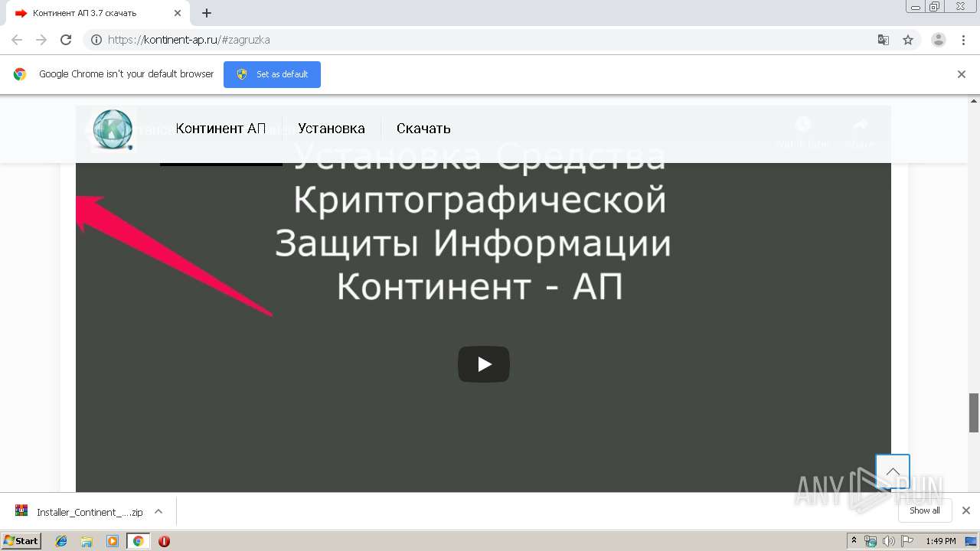Click the browser Back arrow

17,40
